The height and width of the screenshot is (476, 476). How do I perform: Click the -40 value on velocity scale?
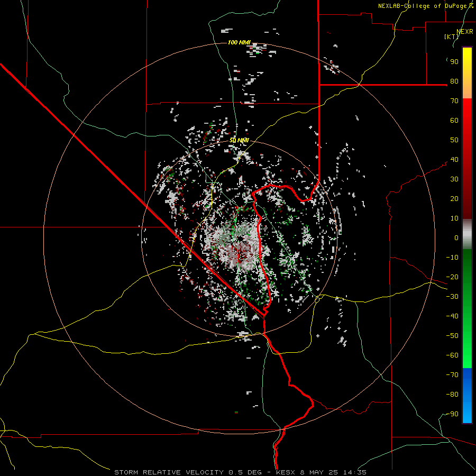click(452, 316)
